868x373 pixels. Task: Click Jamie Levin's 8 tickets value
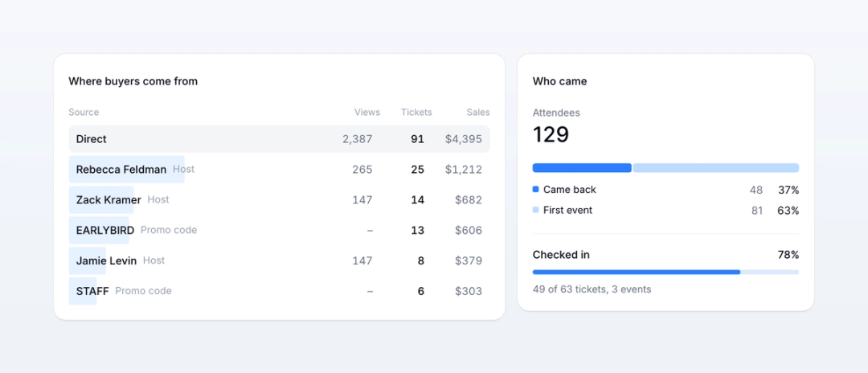pos(420,260)
